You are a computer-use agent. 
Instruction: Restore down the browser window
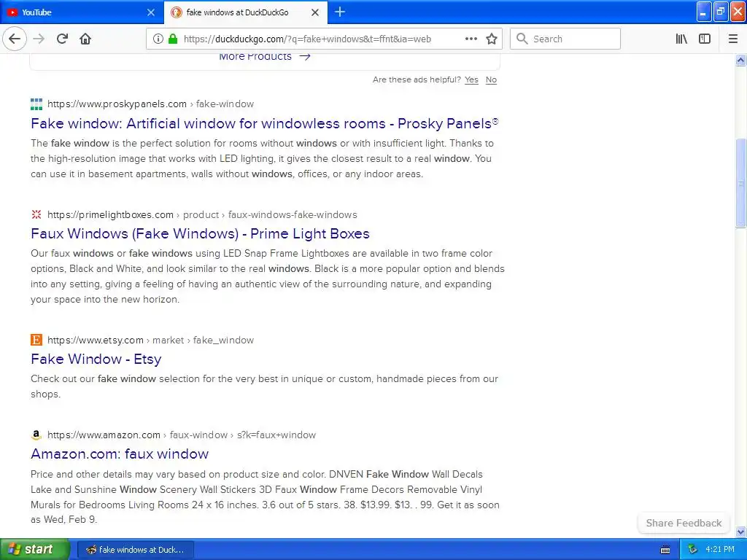pos(721,12)
